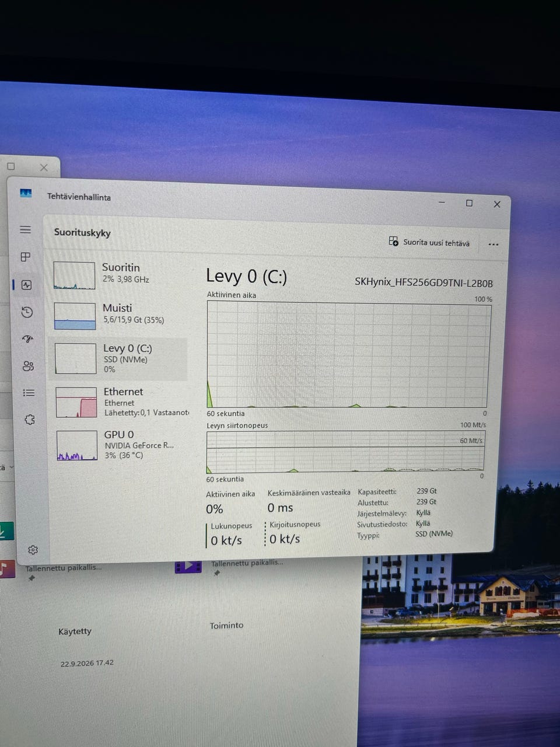Click the Tehtävienhallinta app icon in title bar
This screenshot has height=747, width=560.
point(26,193)
